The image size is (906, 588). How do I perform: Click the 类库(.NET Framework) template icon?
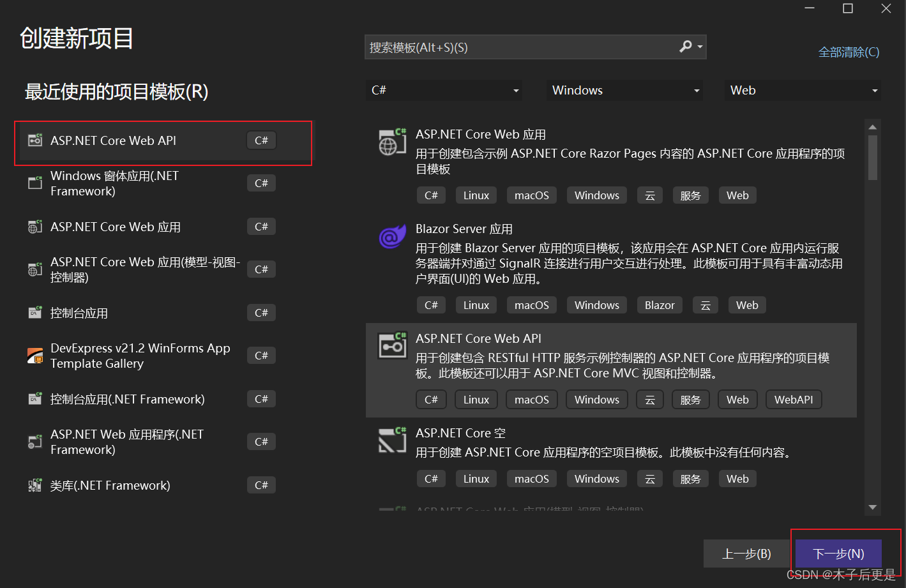(x=34, y=485)
